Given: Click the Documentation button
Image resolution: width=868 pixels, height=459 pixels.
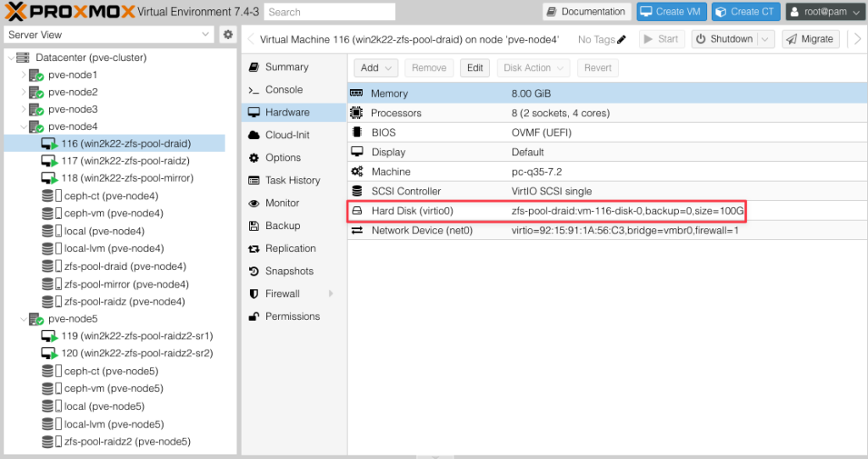Looking at the screenshot, I should pos(587,12).
